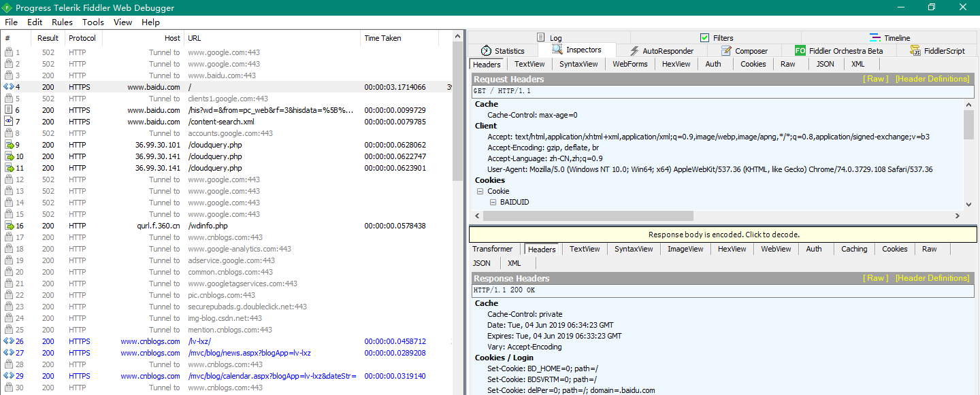Viewport: 980px width, 395px height.
Task: Sort sessions by Protocol column header
Action: 82,38
